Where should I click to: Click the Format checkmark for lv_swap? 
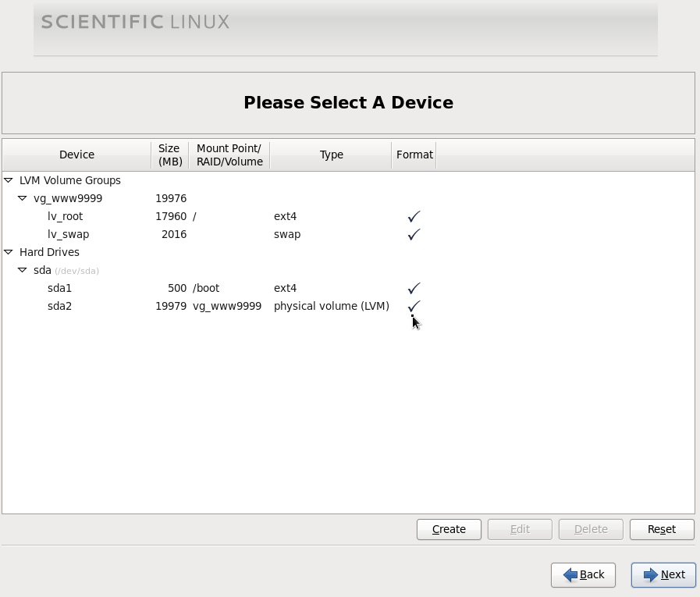(x=414, y=234)
